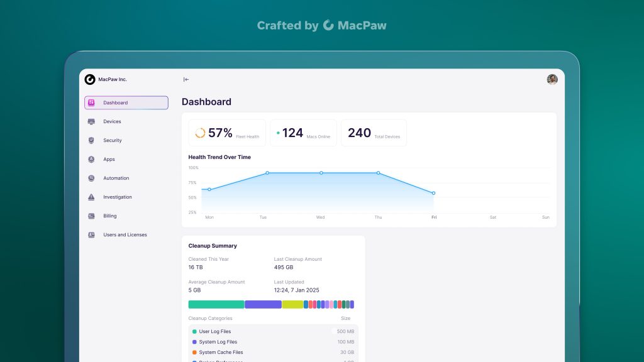Click the green segment of cleanup bar

[x=216, y=304]
